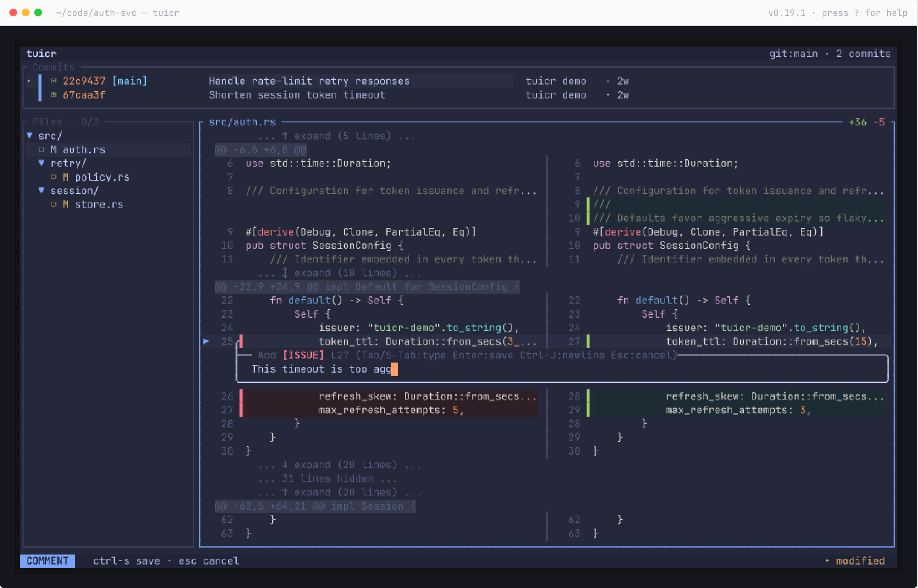This screenshot has height=588, width=918.
Task: Click the -5 deletions count
Action: click(879, 122)
